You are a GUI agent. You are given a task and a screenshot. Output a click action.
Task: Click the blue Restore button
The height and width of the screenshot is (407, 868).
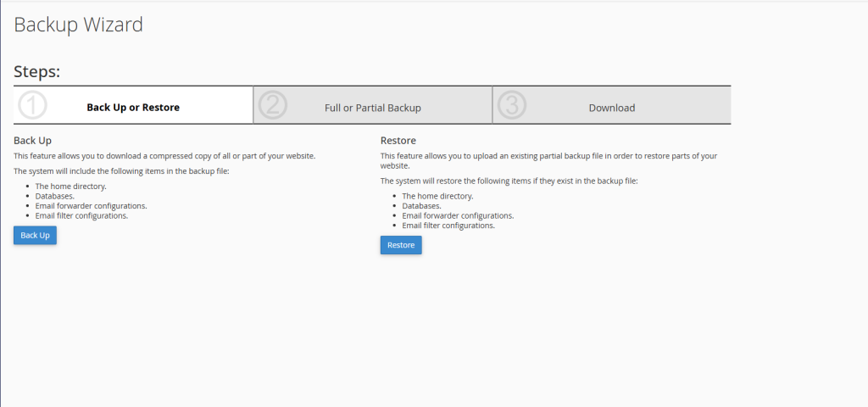coord(401,245)
